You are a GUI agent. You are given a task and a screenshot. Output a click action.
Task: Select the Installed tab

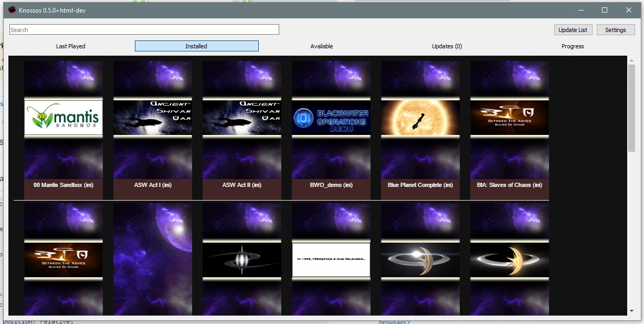(197, 46)
